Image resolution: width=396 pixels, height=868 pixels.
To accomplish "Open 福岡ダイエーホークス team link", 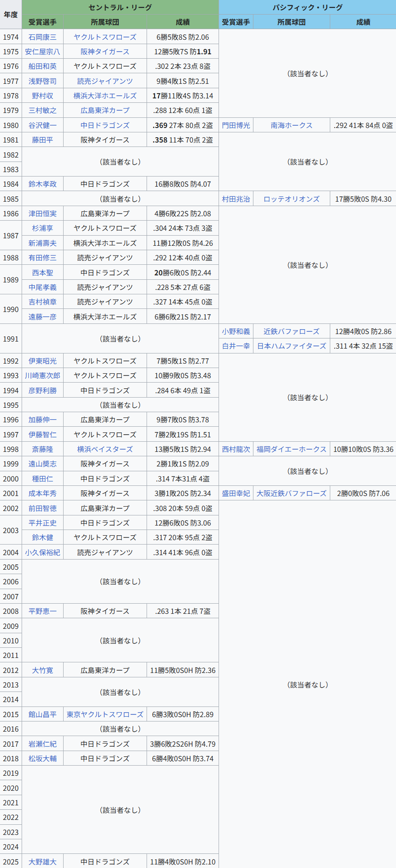I will (291, 449).
